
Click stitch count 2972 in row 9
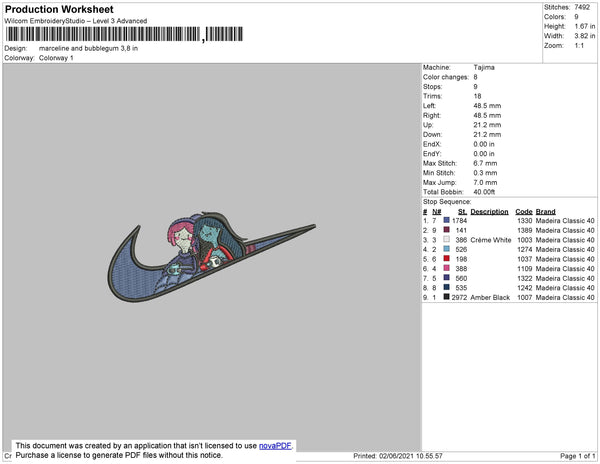click(x=459, y=297)
